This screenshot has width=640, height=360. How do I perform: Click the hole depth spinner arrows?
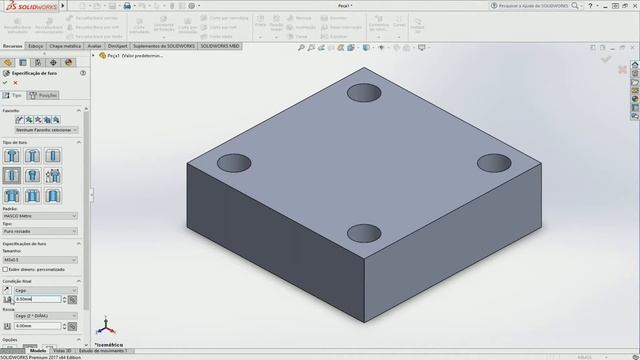click(x=64, y=299)
